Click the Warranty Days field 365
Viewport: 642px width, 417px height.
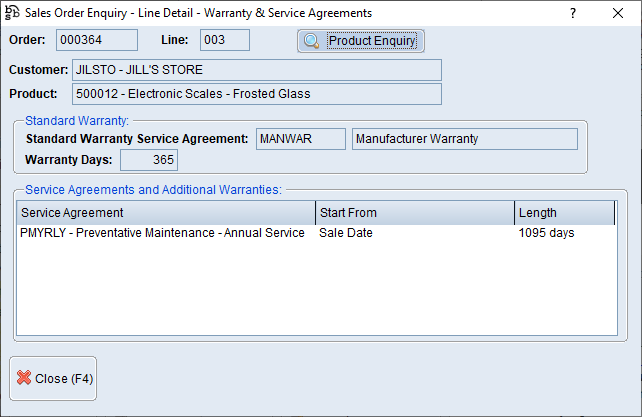pyautogui.click(x=149, y=160)
